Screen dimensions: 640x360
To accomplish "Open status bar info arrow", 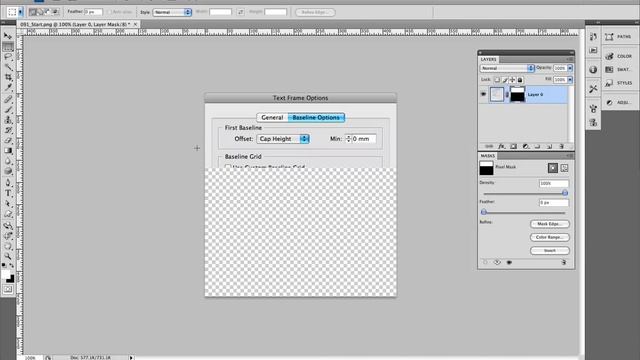I will tap(131, 358).
